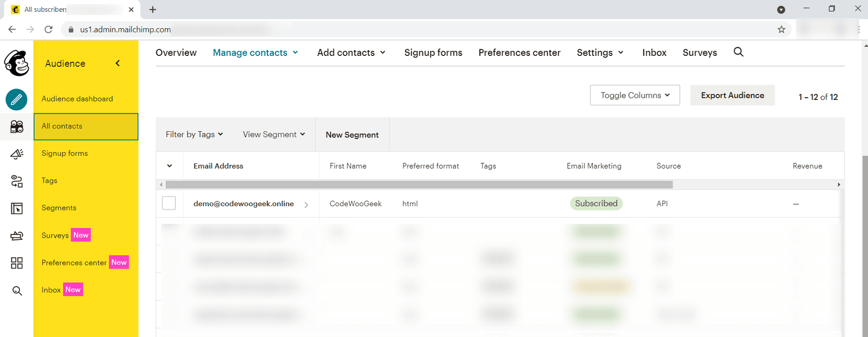Expand the Manage contacts menu
The image size is (868, 337).
256,53
